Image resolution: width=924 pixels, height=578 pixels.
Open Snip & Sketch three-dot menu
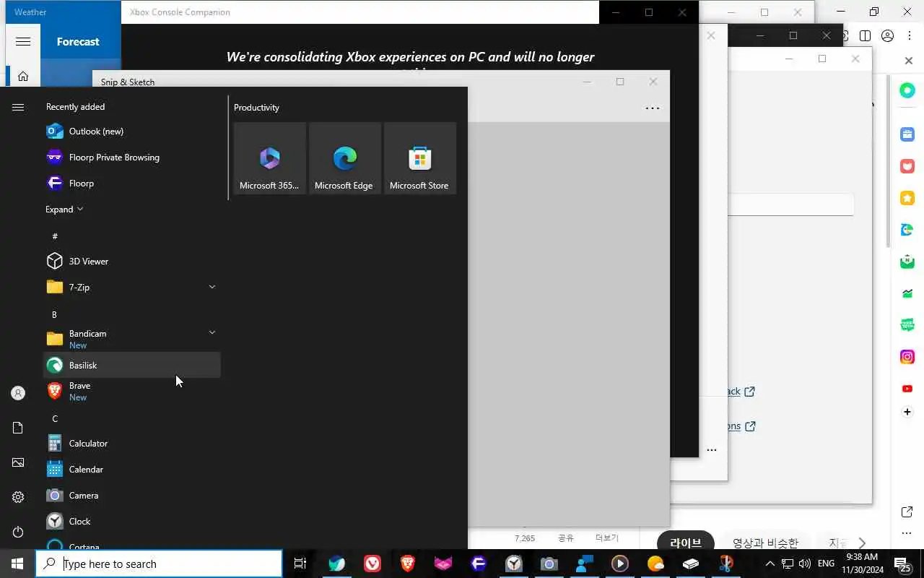click(653, 108)
